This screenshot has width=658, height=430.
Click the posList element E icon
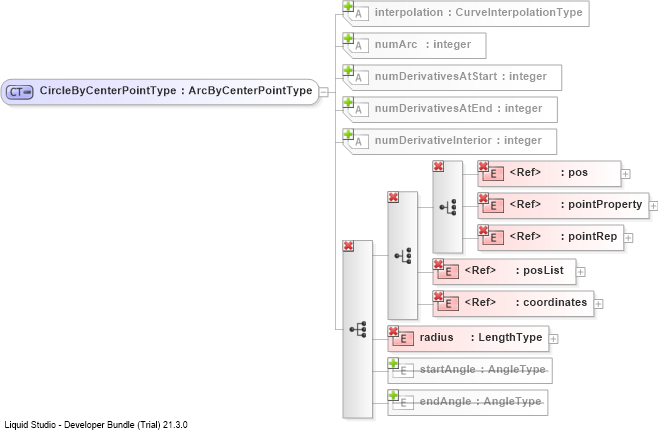tap(448, 272)
